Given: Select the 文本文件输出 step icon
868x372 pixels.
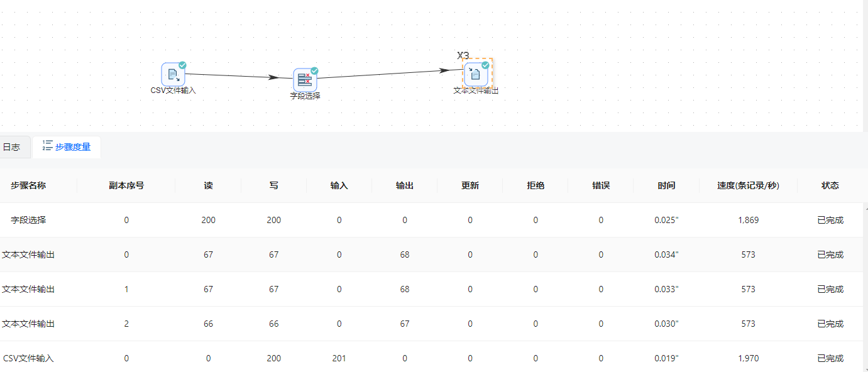Looking at the screenshot, I should [476, 74].
